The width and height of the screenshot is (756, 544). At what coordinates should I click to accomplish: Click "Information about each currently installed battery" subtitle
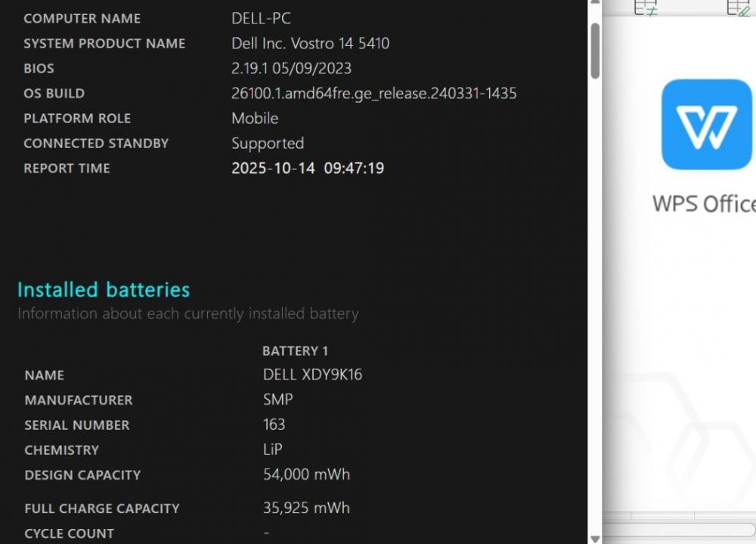pyautogui.click(x=188, y=314)
